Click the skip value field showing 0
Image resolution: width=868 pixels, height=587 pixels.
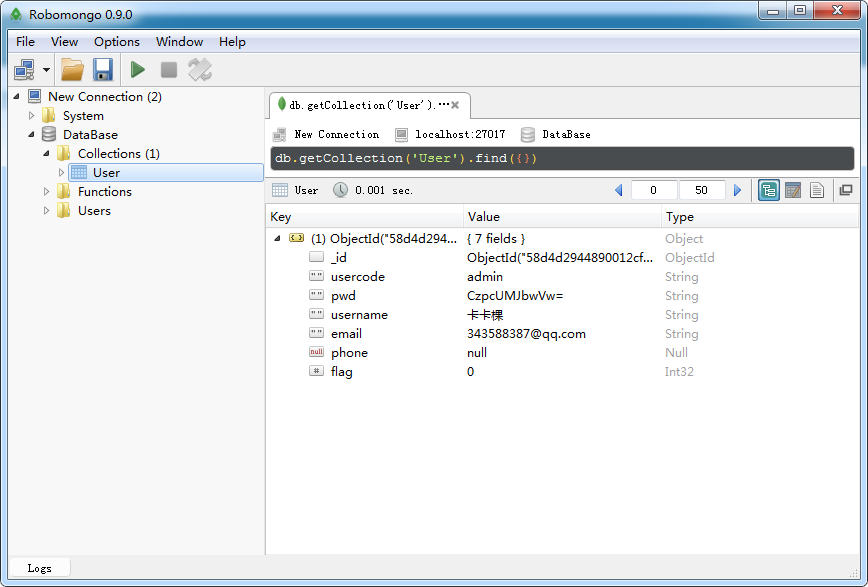654,190
